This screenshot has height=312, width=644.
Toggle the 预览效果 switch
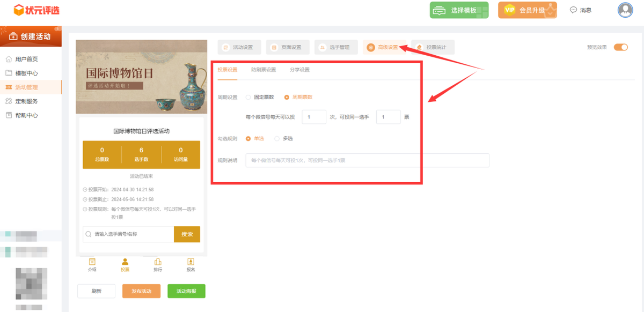[620, 47]
